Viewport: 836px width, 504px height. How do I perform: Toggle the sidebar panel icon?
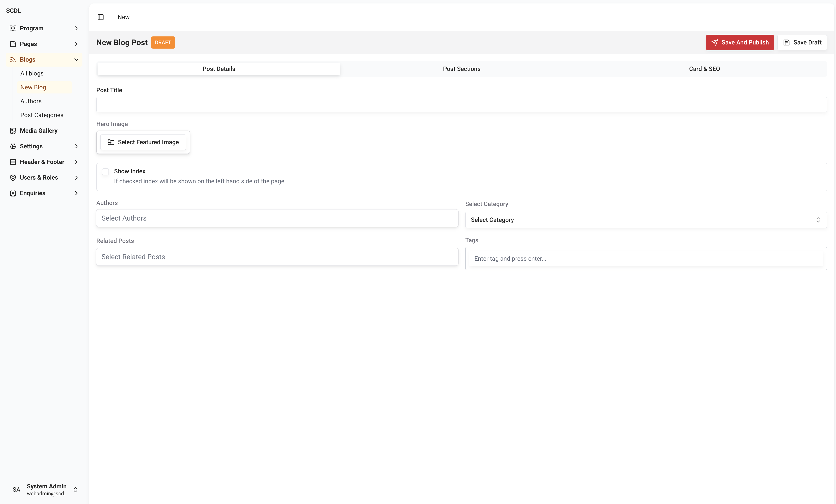tap(100, 17)
